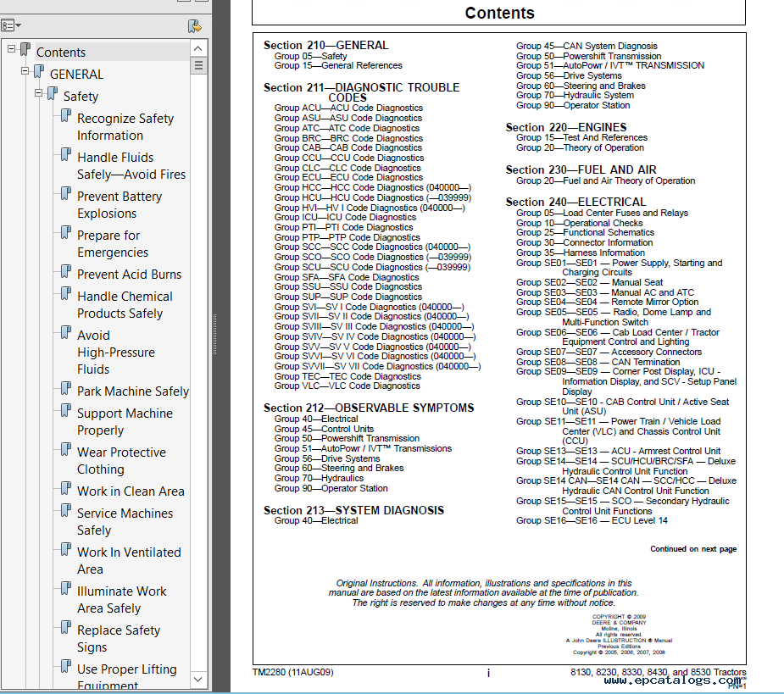Click the Prevent Acid Burns bookmark icon
784x694 pixels.
click(66, 271)
